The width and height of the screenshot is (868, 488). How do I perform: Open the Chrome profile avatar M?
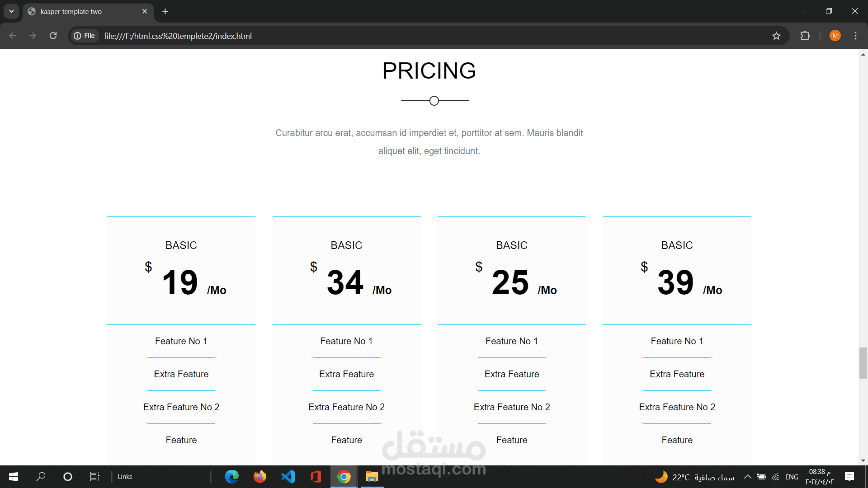(835, 36)
